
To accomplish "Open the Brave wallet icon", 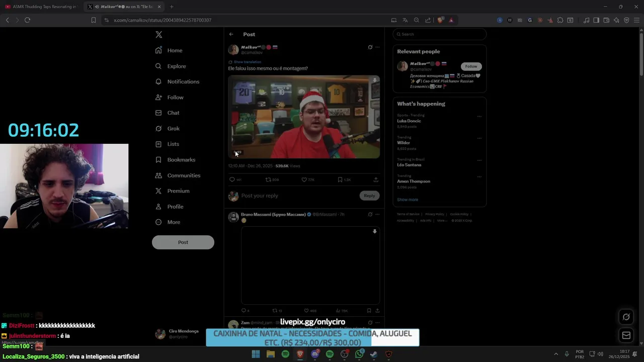I will [x=606, y=20].
